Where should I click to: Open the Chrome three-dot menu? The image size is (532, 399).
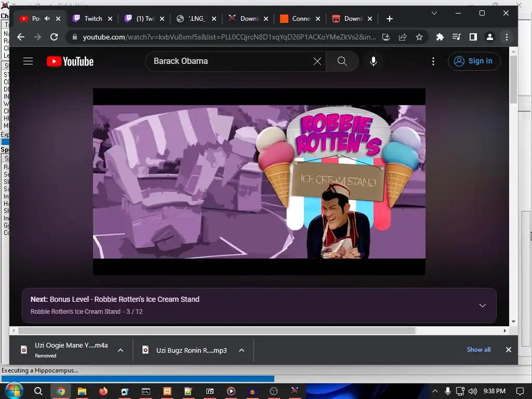507,37
